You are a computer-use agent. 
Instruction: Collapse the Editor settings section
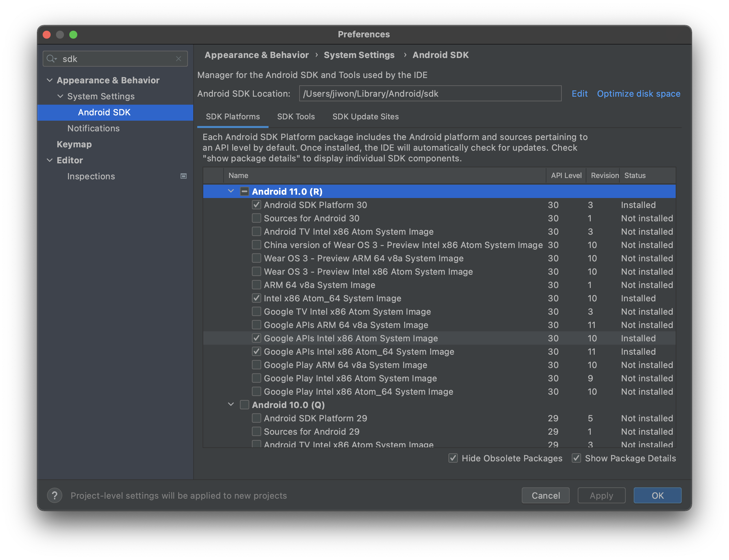[x=50, y=160]
